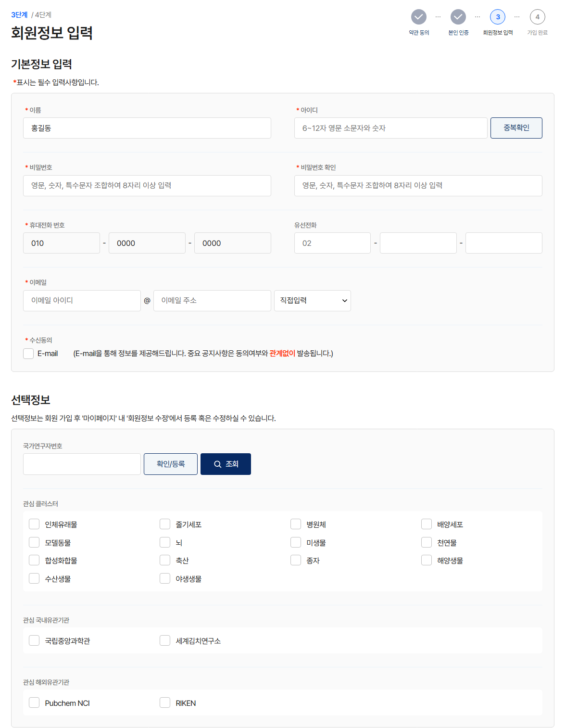The image size is (565, 728).
Task: Click the 3단계 breadcrumb text
Action: pyautogui.click(x=19, y=15)
